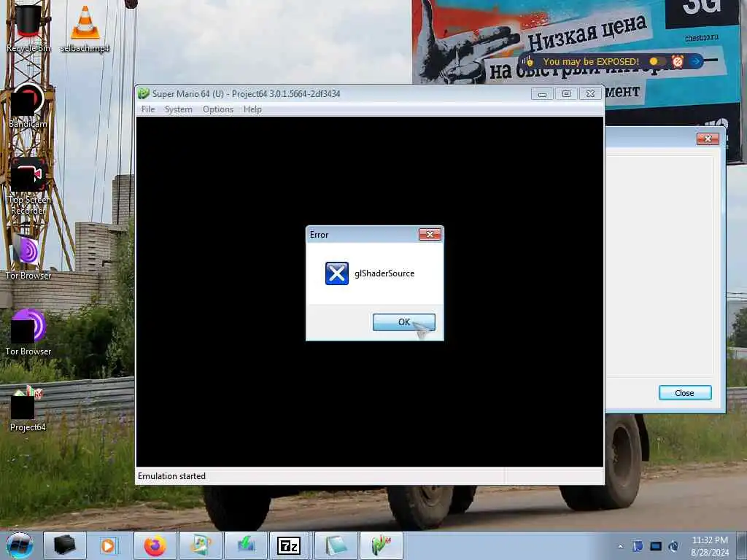Toggle the yellow switch in the EXPOSED banner

(657, 61)
